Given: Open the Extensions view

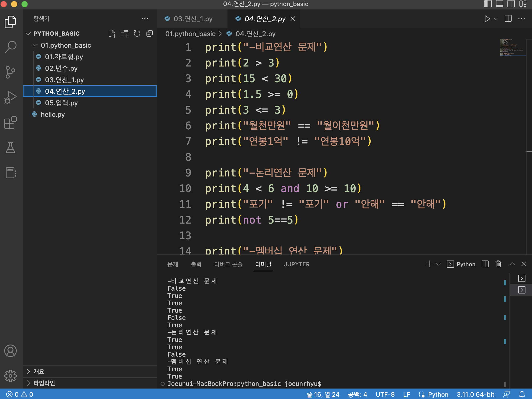Looking at the screenshot, I should [10, 122].
